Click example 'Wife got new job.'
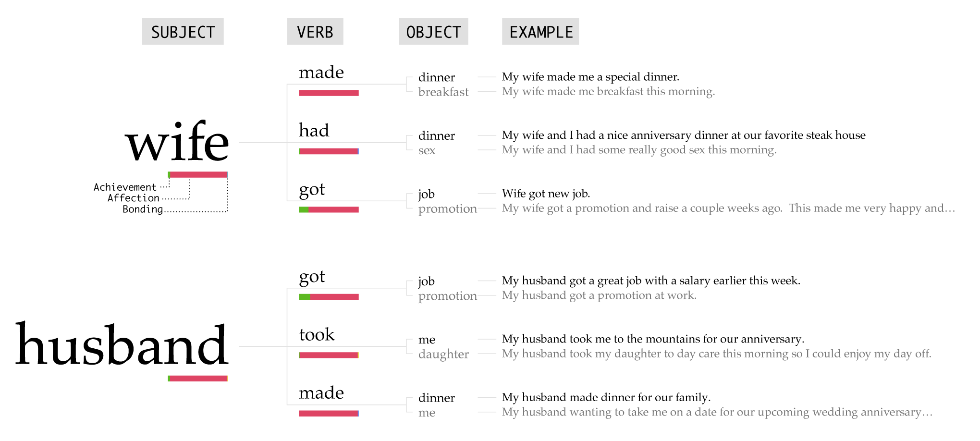The width and height of the screenshot is (980, 441). point(546,194)
